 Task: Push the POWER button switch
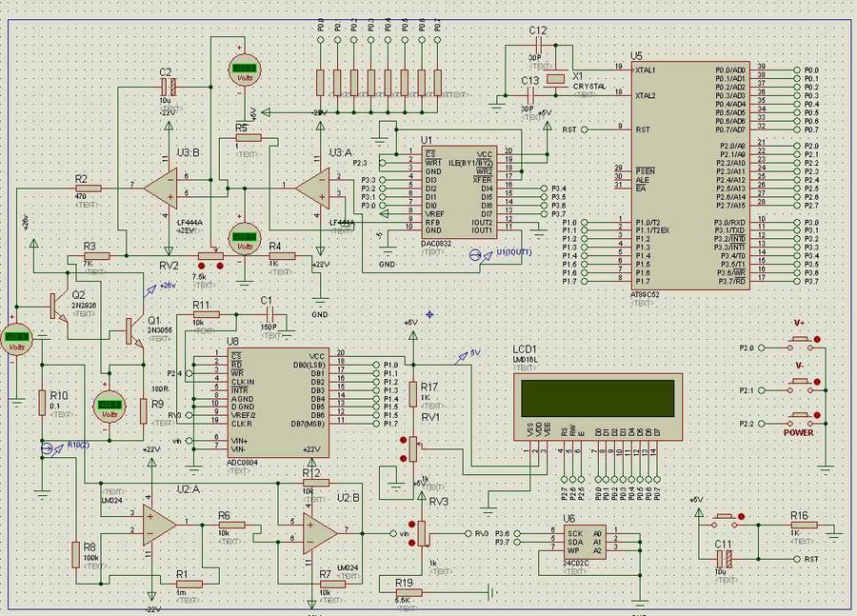tap(801, 419)
